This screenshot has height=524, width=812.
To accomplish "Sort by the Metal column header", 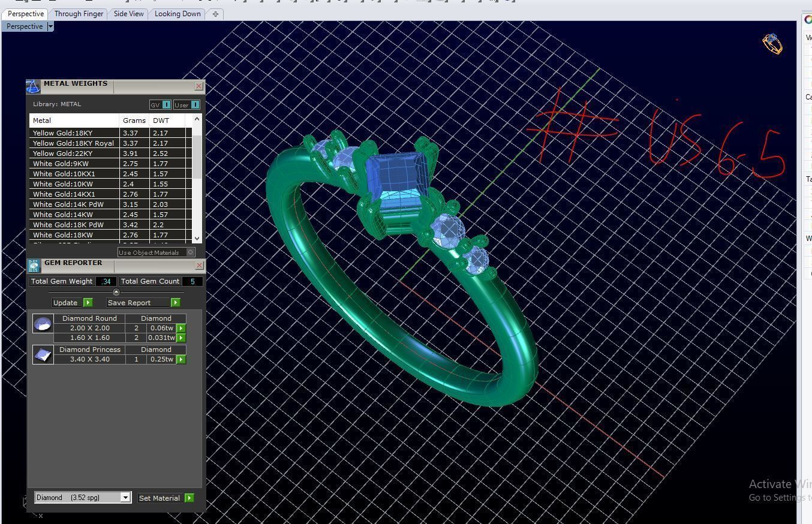I will (74, 121).
